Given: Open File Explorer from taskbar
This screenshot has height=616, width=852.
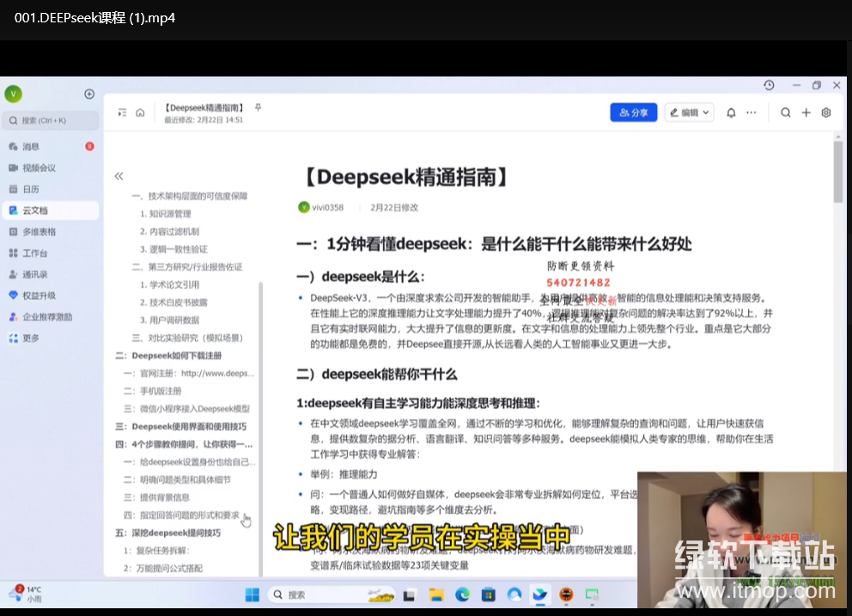Looking at the screenshot, I should click(435, 595).
